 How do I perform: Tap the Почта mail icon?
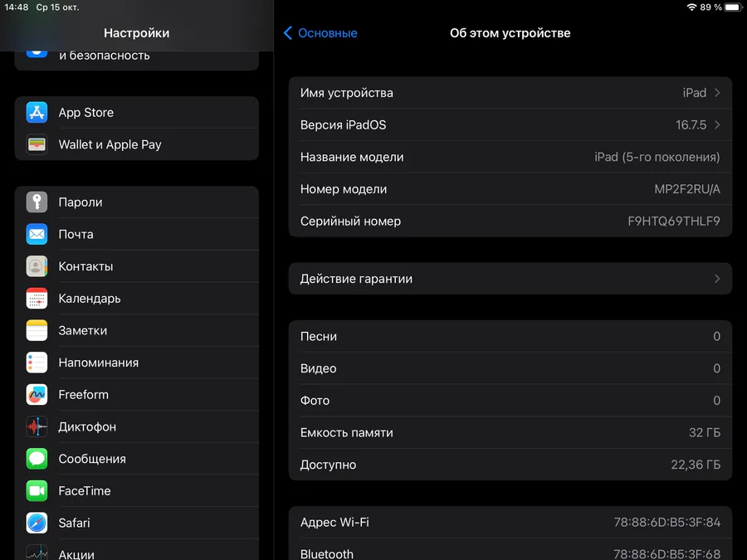[37, 234]
